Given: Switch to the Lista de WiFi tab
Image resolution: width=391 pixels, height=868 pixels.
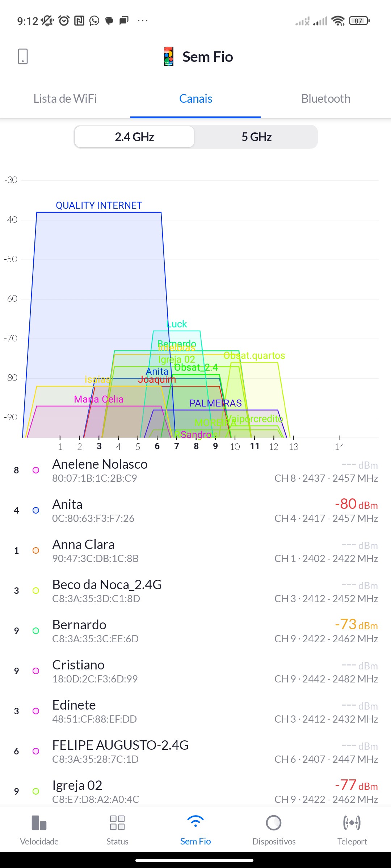Looking at the screenshot, I should [x=65, y=99].
